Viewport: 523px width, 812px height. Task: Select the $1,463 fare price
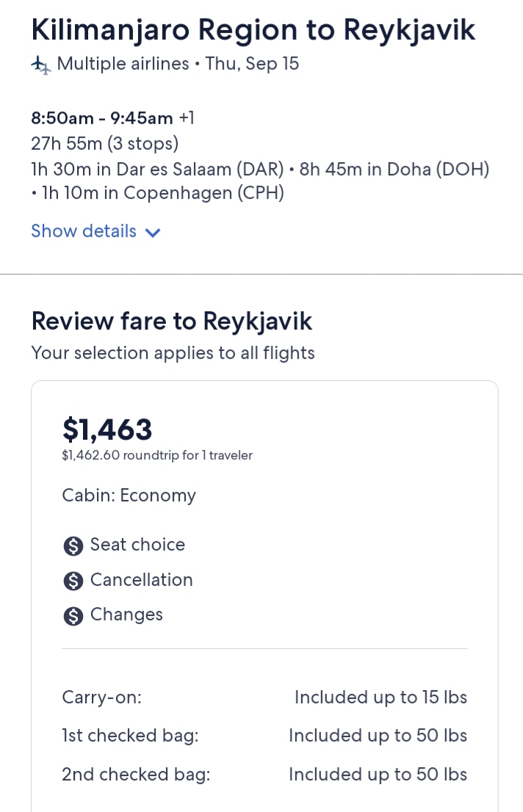click(x=107, y=429)
